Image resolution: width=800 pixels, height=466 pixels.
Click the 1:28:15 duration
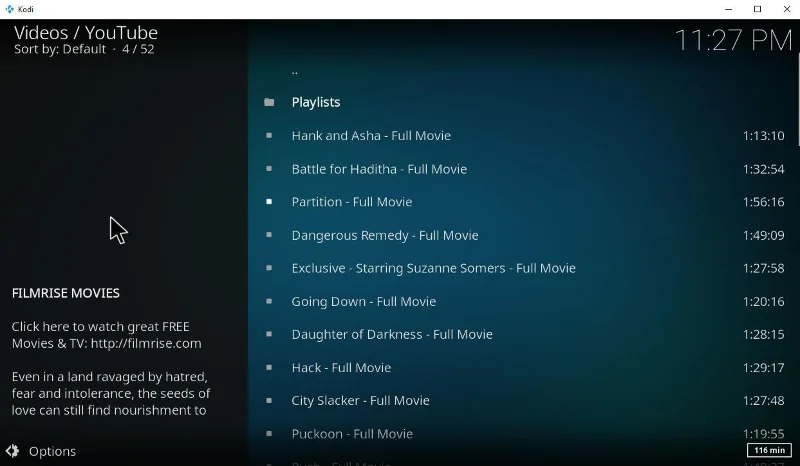pyautogui.click(x=763, y=334)
